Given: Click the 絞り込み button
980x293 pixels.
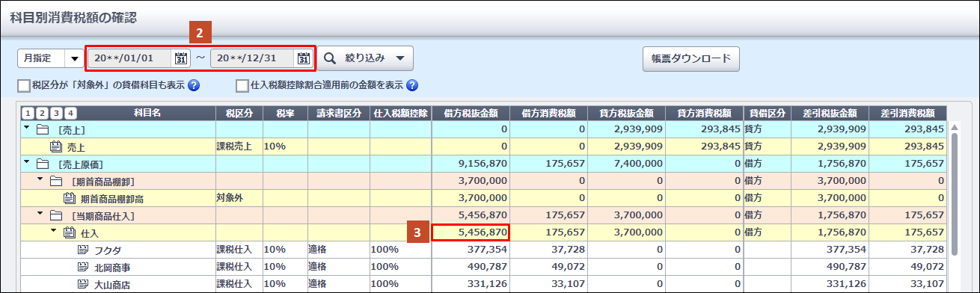Looking at the screenshot, I should click(x=365, y=58).
